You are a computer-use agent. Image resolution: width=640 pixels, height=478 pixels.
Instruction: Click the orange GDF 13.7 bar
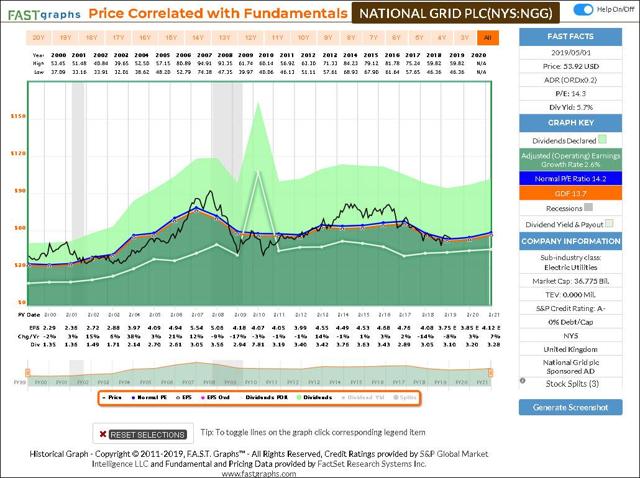click(570, 193)
